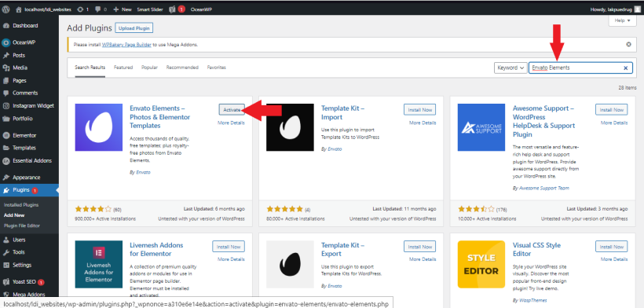
Task: Install the Template Kit – Export plugin
Action: point(419,247)
